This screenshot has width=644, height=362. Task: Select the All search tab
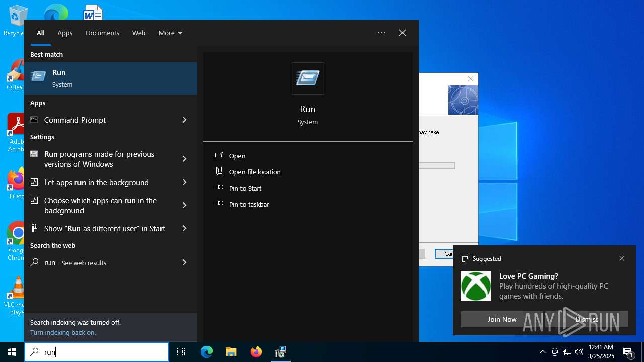click(x=41, y=33)
